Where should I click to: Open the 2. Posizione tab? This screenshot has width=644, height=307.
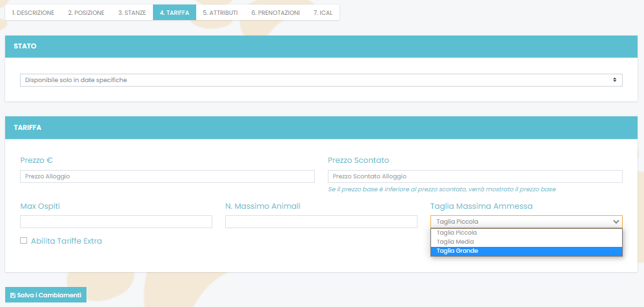(x=86, y=12)
